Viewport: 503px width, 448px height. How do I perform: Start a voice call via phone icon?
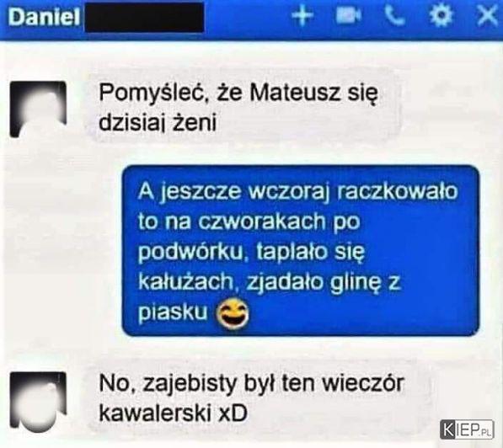(394, 15)
